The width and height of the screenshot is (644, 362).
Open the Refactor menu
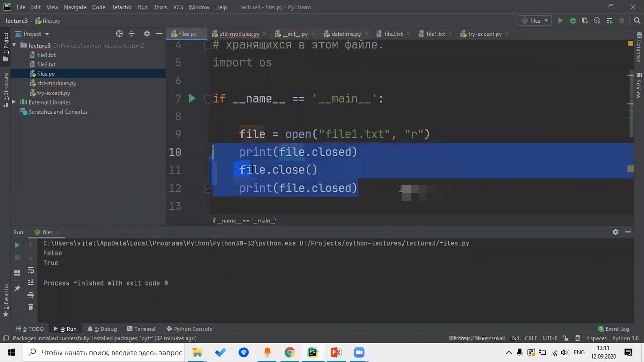(x=121, y=7)
